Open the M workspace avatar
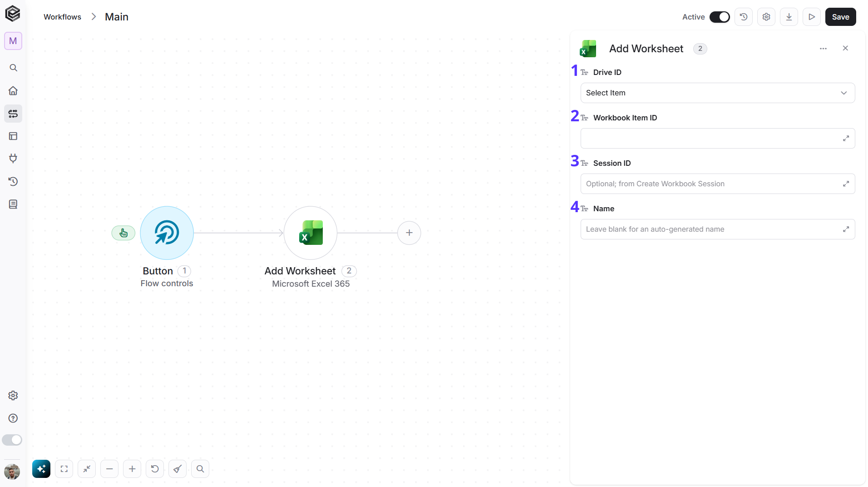 pos(13,41)
